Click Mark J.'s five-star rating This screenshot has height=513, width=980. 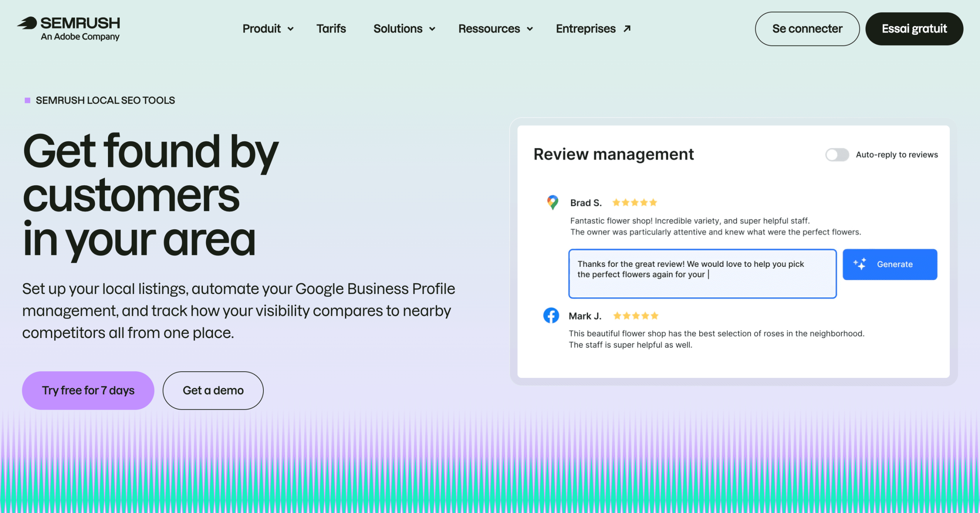[x=635, y=316]
